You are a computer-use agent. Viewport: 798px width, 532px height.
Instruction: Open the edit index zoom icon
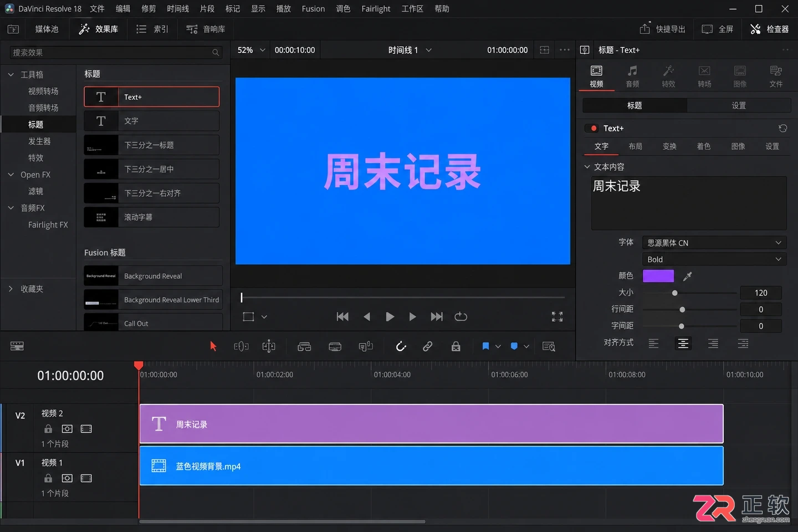(549, 346)
